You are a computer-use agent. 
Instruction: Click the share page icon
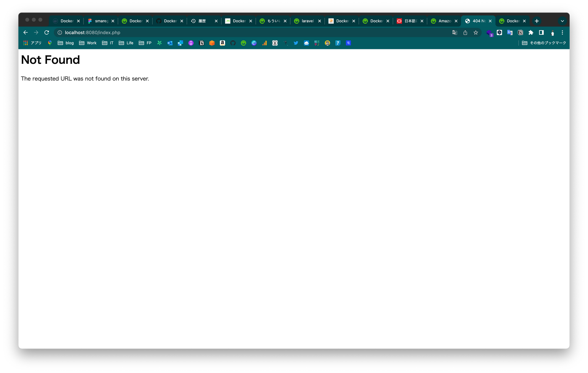click(465, 33)
